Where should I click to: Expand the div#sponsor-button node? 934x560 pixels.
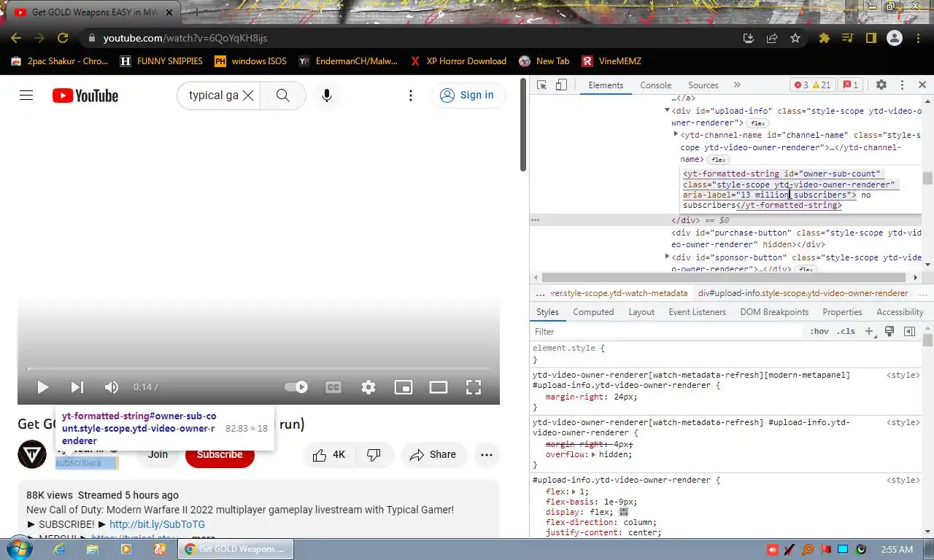pos(667,257)
